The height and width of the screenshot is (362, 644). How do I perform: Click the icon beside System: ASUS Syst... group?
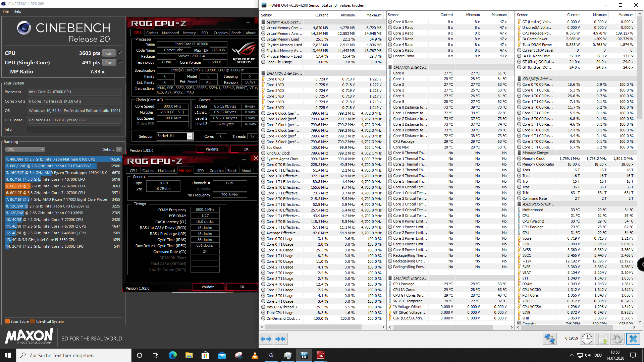263,22
